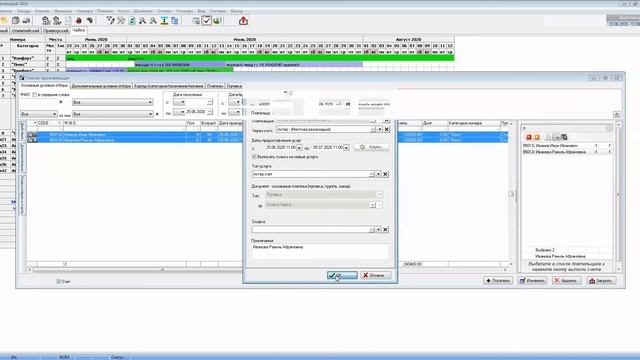Open the wide lower 'Все' dropdown

click(150, 114)
